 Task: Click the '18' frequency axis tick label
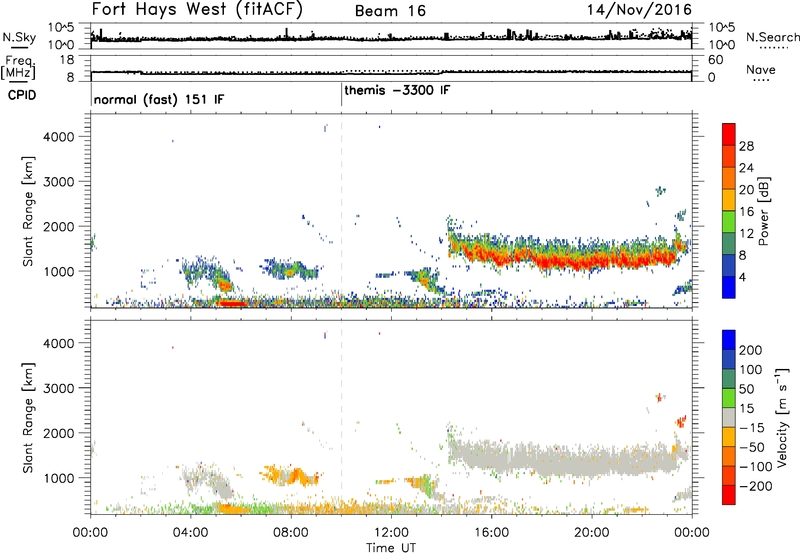click(x=67, y=60)
